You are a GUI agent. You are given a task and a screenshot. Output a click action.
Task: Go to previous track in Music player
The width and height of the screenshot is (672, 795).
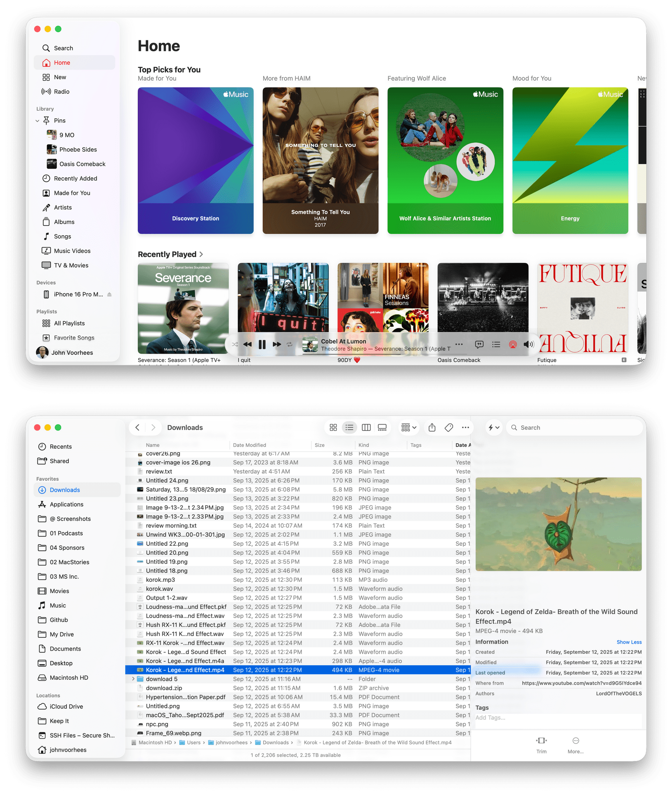coord(247,344)
